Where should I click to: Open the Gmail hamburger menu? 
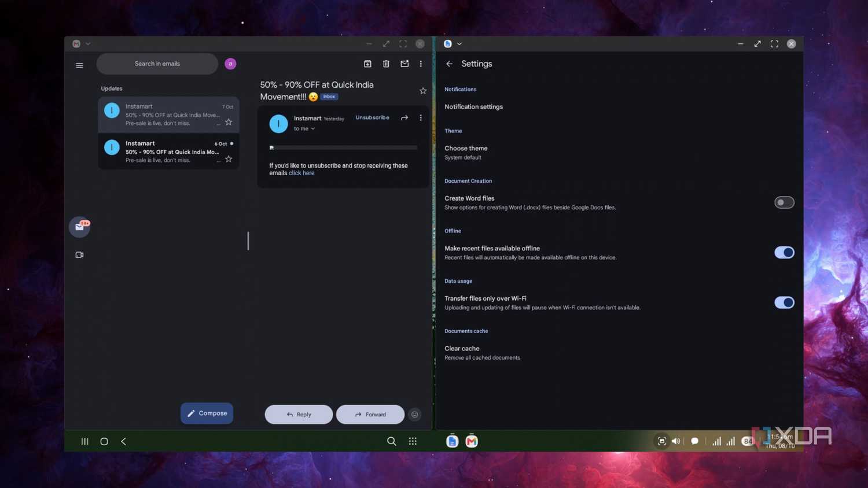click(x=79, y=65)
